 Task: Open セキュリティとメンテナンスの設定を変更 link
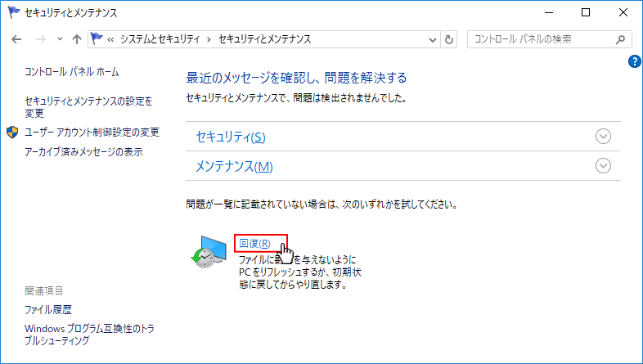(x=88, y=106)
